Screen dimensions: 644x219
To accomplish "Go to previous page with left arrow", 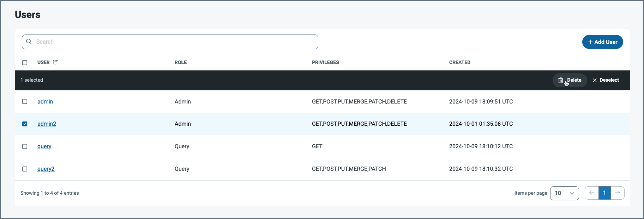I will 592,193.
